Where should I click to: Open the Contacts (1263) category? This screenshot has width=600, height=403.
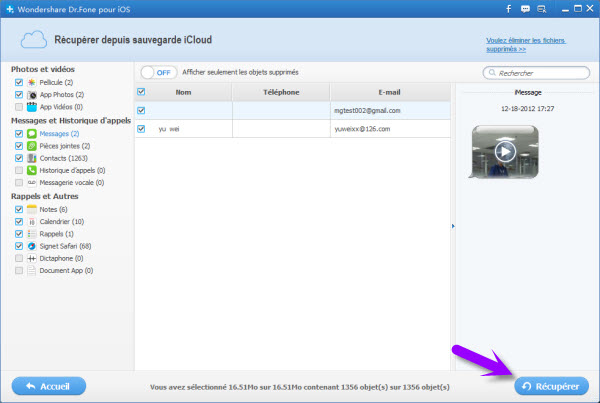click(x=64, y=158)
